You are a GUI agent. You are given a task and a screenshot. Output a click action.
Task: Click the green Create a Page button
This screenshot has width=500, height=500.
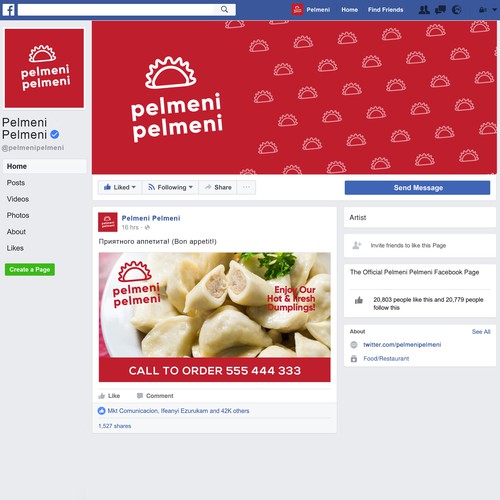[30, 269]
